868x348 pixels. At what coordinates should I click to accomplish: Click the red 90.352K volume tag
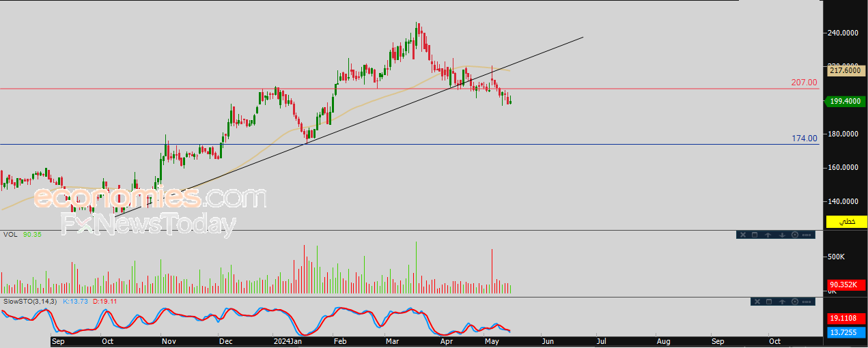[845, 285]
